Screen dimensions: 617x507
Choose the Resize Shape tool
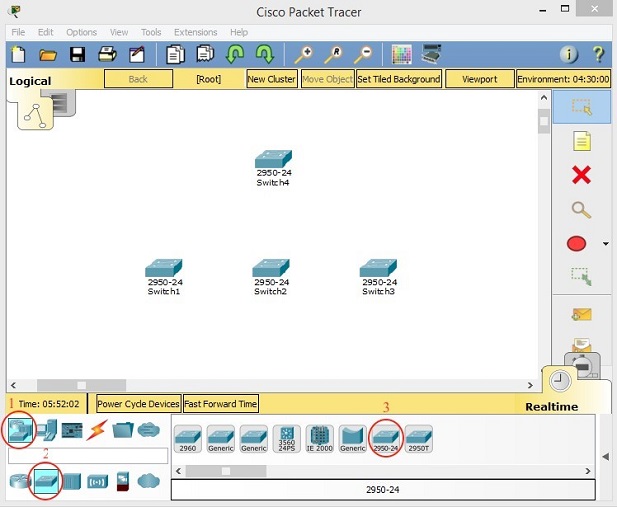coord(582,277)
